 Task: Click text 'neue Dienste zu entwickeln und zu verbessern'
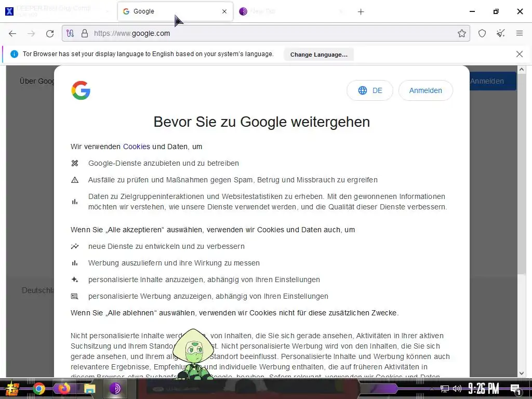pyautogui.click(x=166, y=246)
